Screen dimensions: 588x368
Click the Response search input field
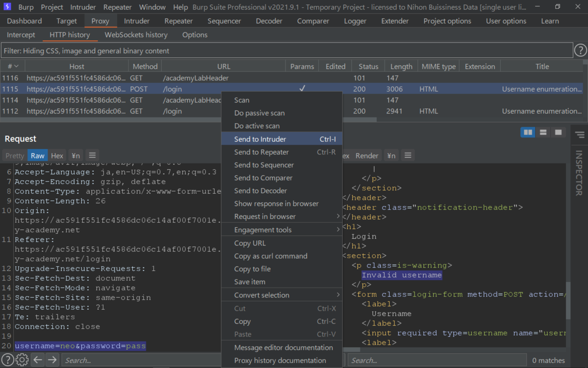[437, 360]
